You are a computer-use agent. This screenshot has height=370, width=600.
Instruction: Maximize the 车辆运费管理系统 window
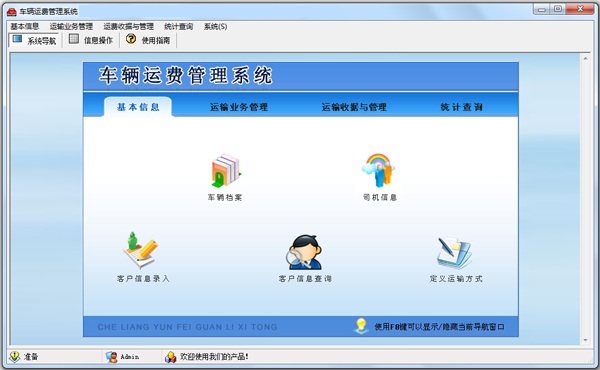pos(558,9)
